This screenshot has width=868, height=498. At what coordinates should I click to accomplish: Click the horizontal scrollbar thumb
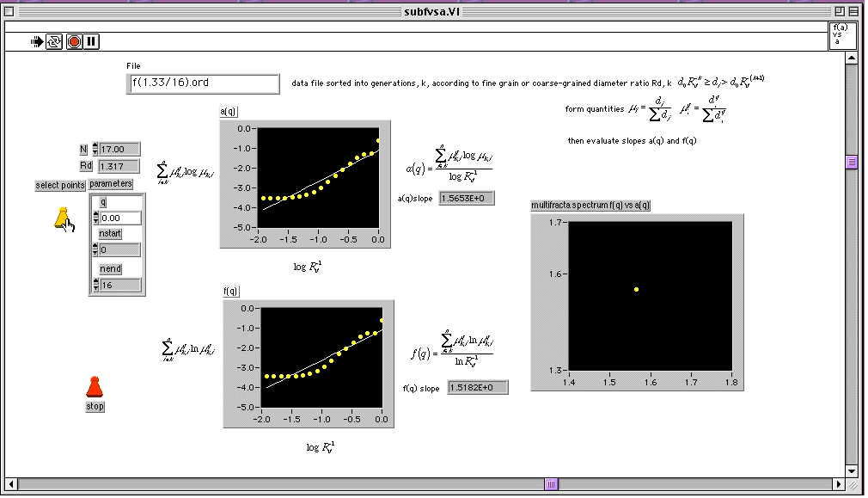click(550, 483)
